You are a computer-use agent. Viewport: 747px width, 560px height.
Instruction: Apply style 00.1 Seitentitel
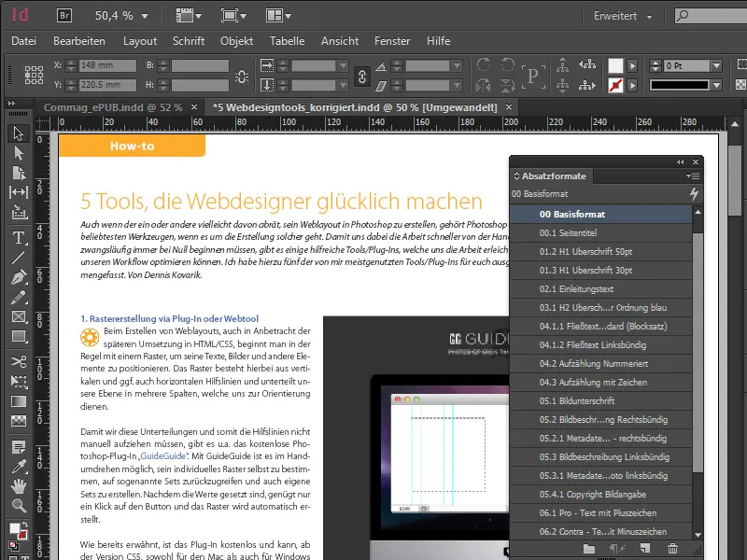click(600, 232)
